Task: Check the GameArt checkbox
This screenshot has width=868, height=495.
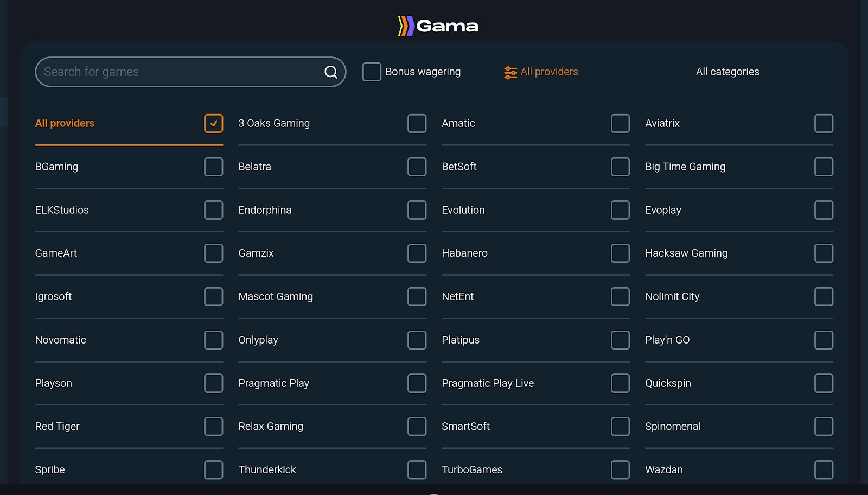Action: (214, 253)
